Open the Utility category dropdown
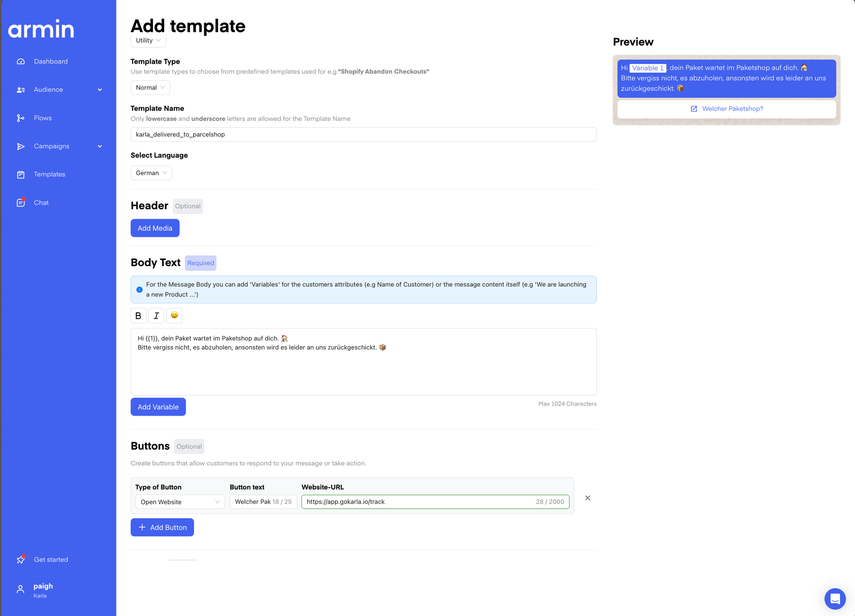 148,41
